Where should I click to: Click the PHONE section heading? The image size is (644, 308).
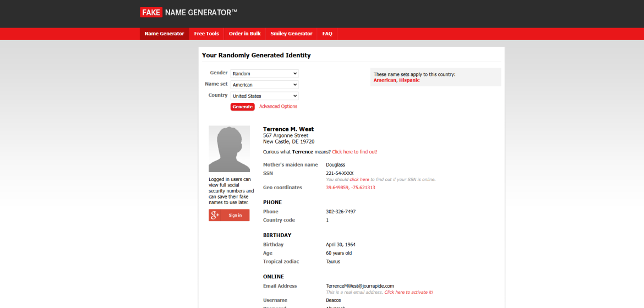[x=272, y=202]
